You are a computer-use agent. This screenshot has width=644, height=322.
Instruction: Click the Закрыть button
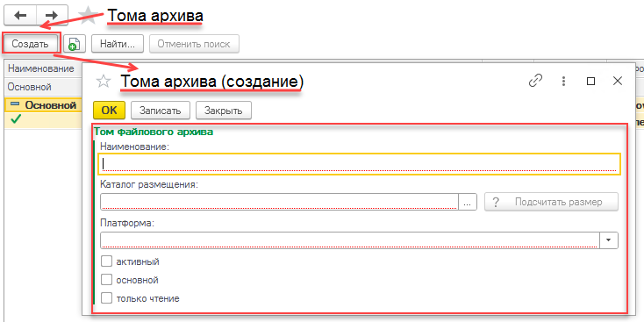point(224,111)
